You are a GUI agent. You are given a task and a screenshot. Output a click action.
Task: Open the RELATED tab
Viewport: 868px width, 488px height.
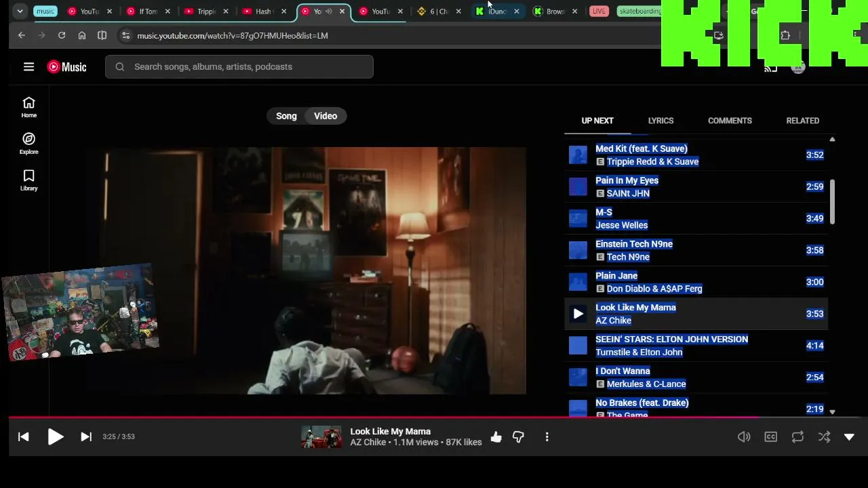click(803, 121)
